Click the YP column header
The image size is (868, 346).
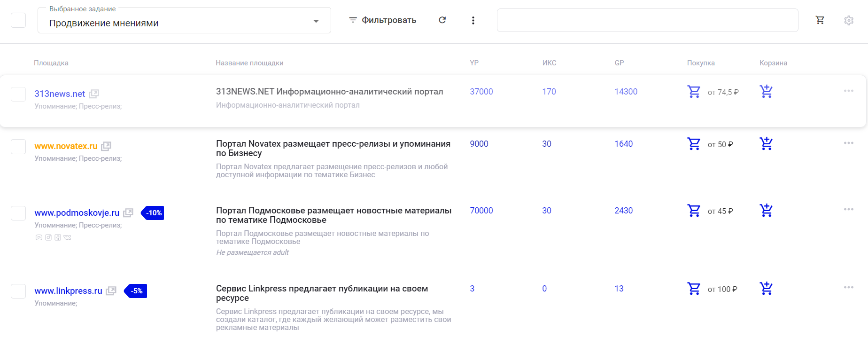tap(474, 63)
